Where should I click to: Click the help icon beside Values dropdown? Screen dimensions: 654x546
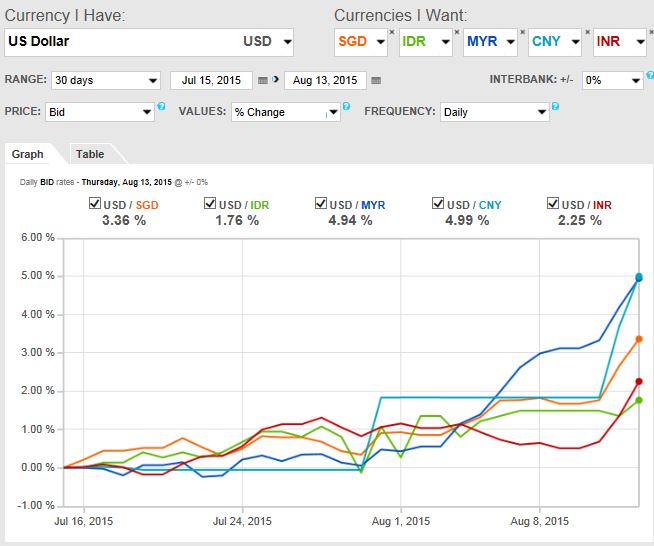point(346,106)
